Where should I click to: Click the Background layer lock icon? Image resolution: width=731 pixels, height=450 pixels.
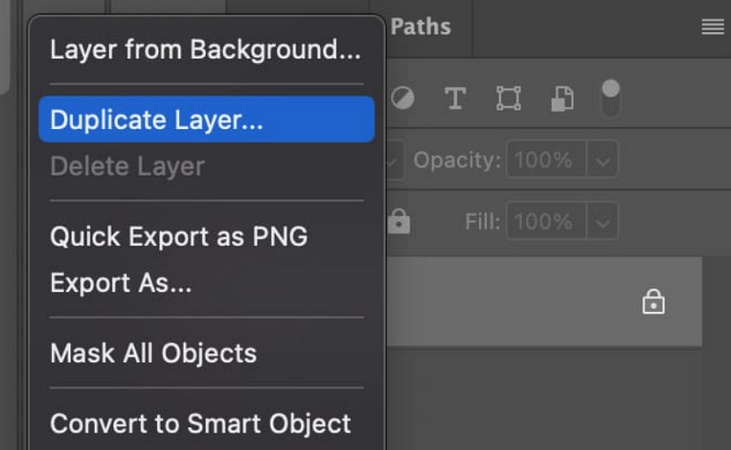point(653,301)
